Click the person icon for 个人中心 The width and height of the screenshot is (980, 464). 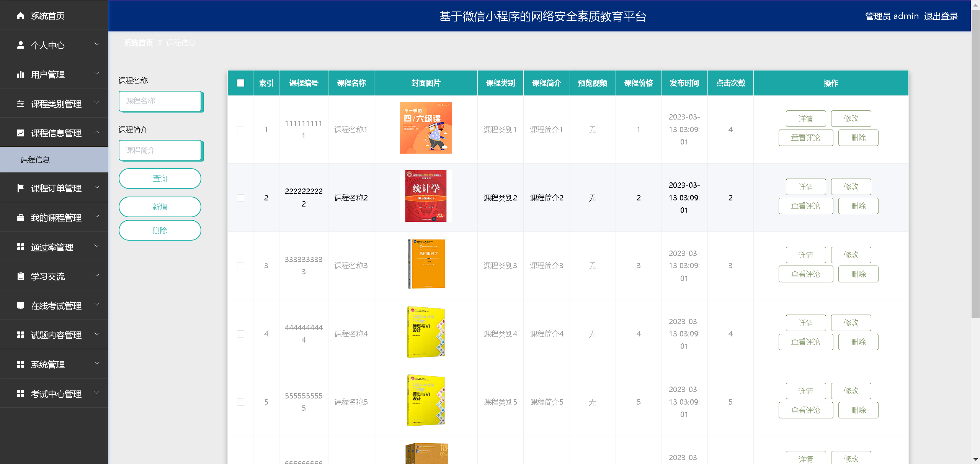(x=21, y=45)
